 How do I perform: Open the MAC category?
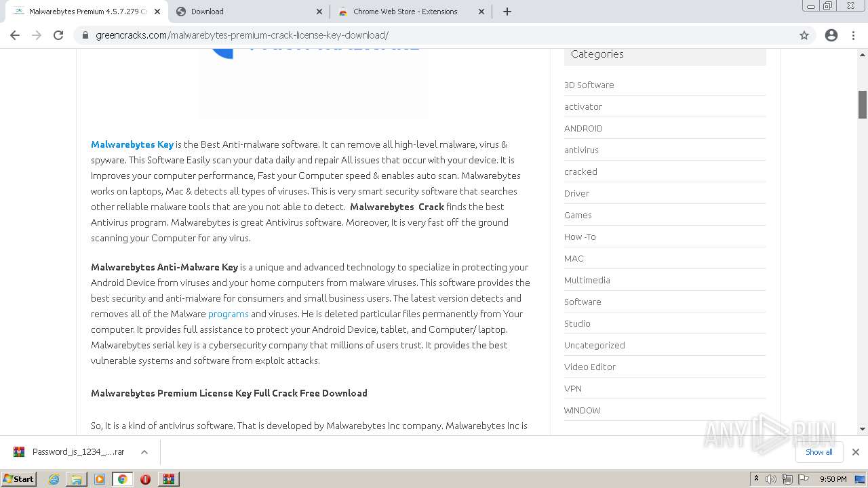click(x=574, y=258)
